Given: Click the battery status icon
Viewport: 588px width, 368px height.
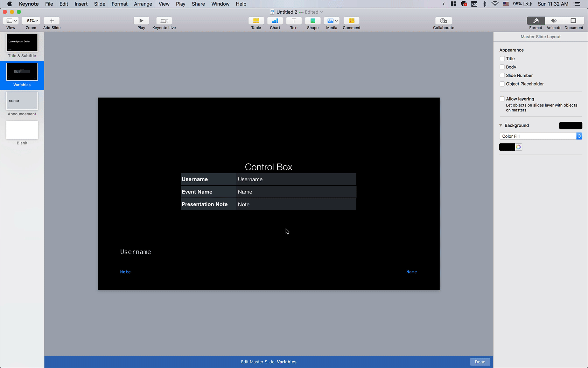Looking at the screenshot, I should [x=527, y=4].
